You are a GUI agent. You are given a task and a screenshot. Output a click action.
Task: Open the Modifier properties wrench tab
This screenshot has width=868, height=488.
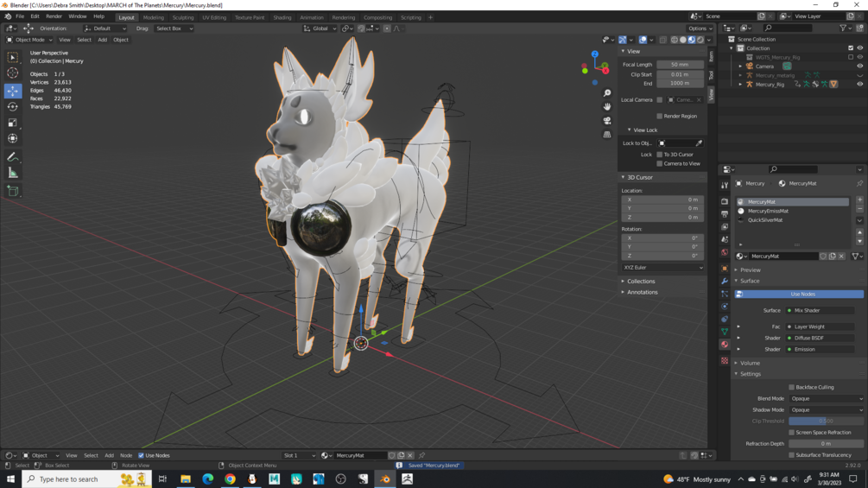click(x=725, y=281)
